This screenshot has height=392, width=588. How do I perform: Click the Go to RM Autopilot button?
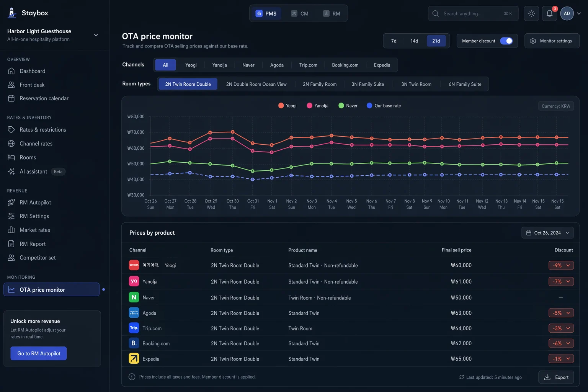[x=39, y=353]
